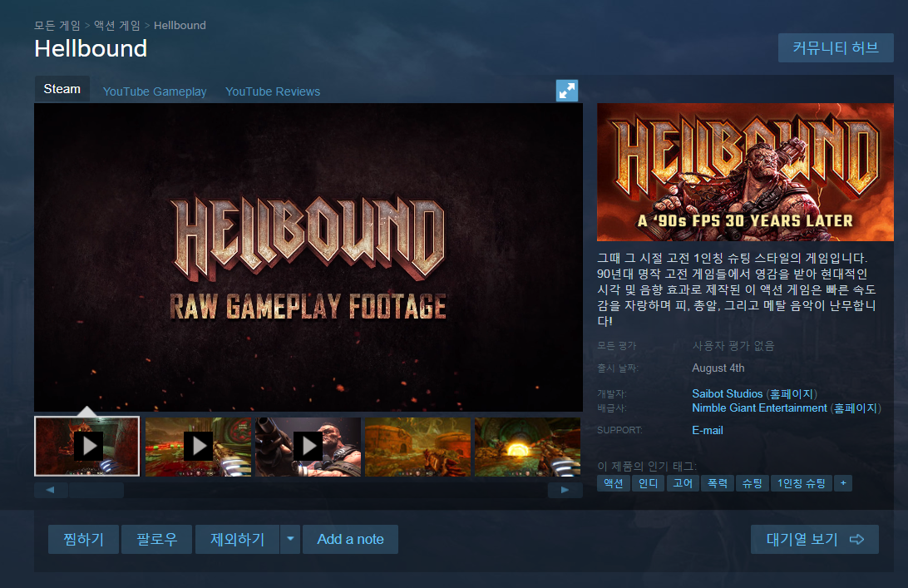This screenshot has height=588, width=908.
Task: Select the 액션 tag
Action: tap(614, 483)
